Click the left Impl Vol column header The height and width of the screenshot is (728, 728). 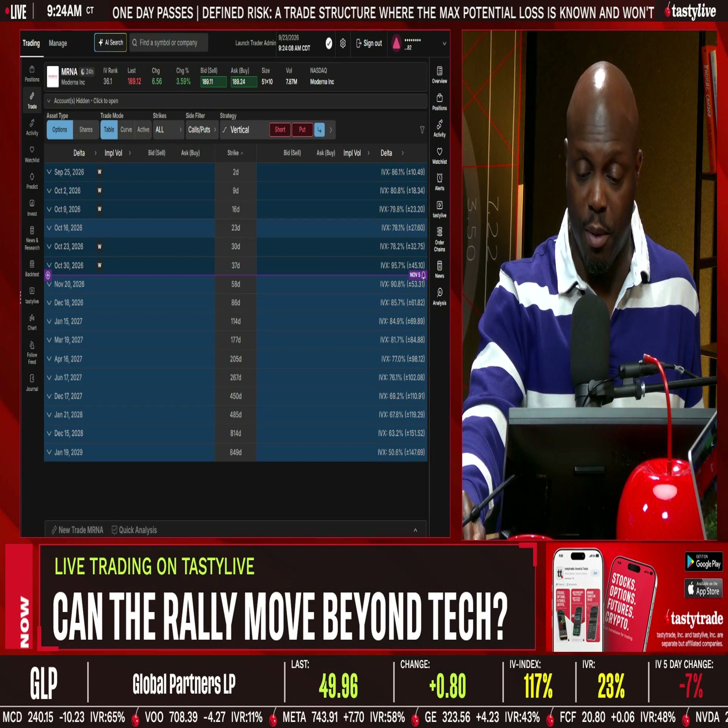pyautogui.click(x=113, y=153)
